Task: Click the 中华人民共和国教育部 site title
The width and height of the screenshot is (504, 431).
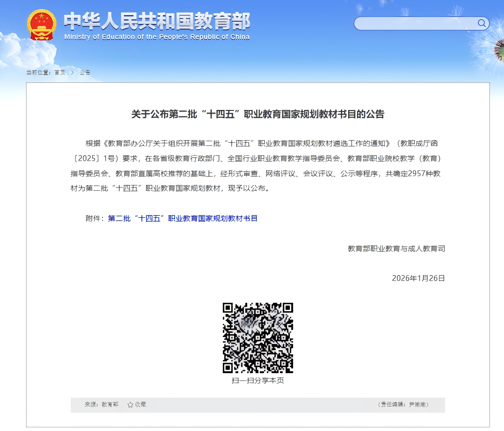Action: [157, 21]
